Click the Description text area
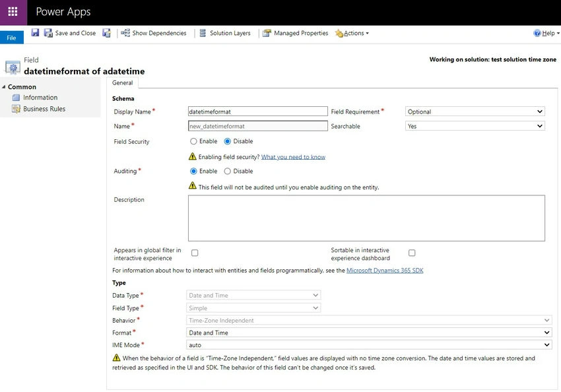The image size is (561, 392). point(366,218)
